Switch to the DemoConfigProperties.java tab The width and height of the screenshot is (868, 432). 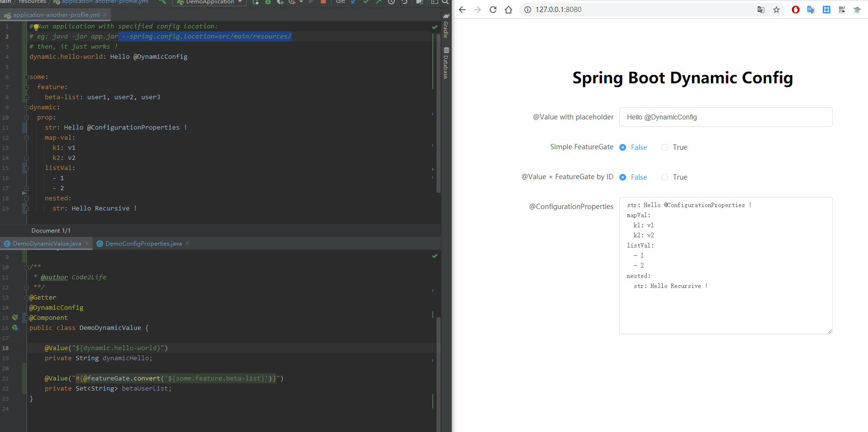point(143,244)
